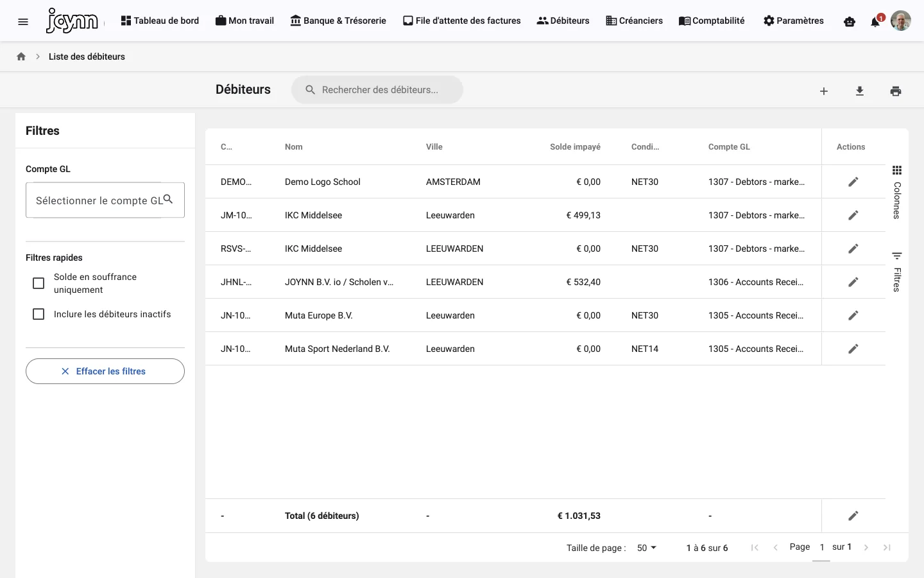Enable Solde en souffrance uniquement checkbox
Viewport: 924px width, 578px height.
click(38, 283)
